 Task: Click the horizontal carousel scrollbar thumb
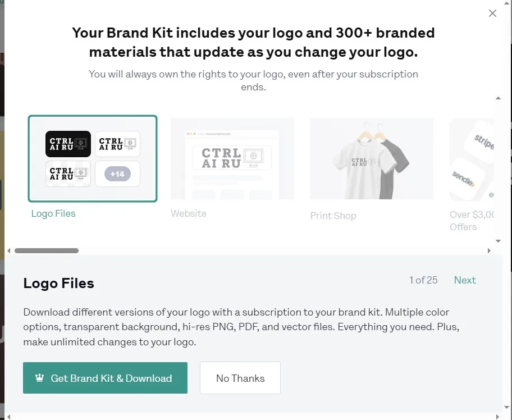pos(47,251)
